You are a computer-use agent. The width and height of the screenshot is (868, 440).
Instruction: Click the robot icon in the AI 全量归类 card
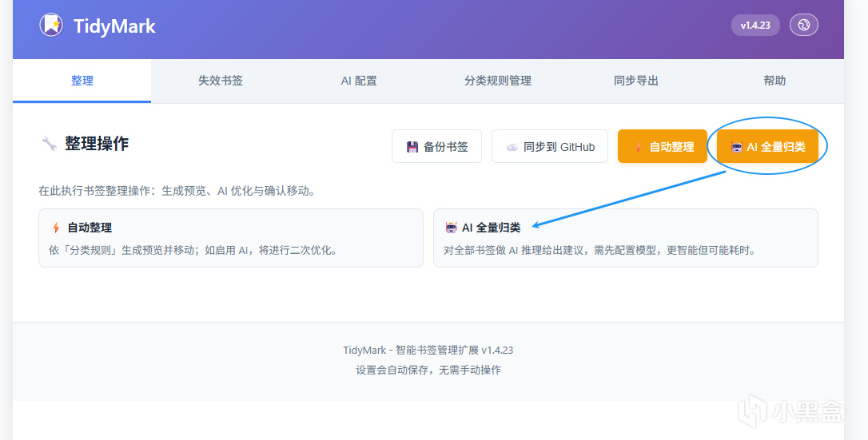coord(451,228)
